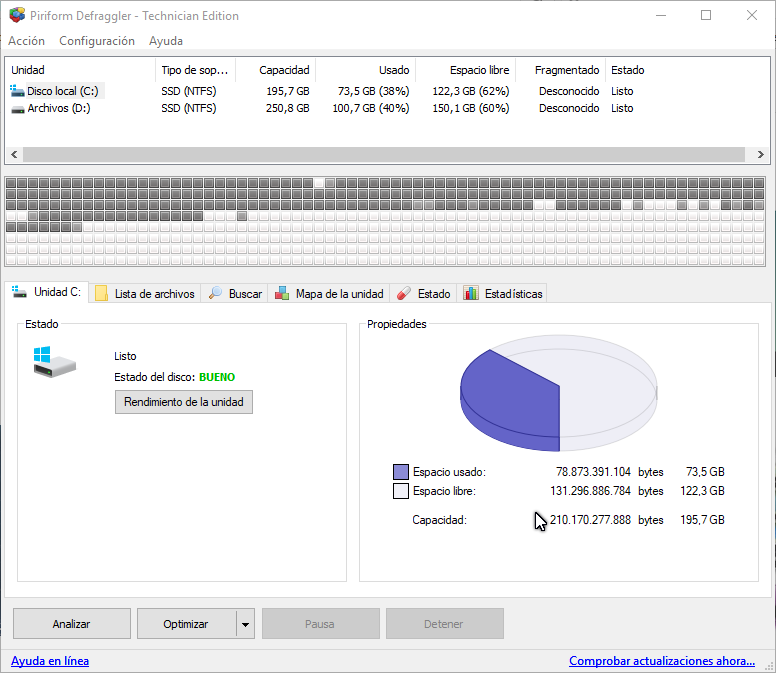Click the Windows drive icon in Estado panel
Screen dimensions: 776x673
[54, 362]
